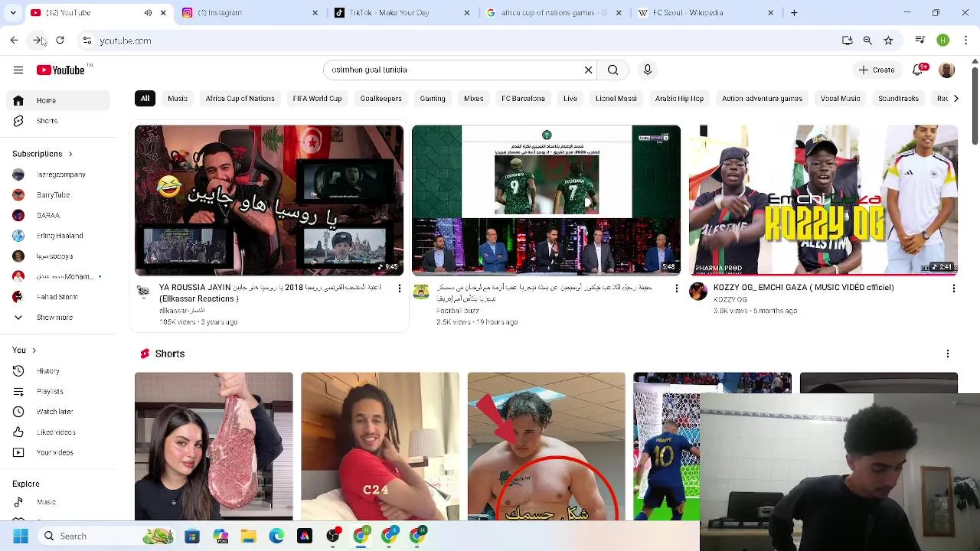980x551 pixels.
Task: Click the youtube.com address bar
Action: [x=459, y=41]
